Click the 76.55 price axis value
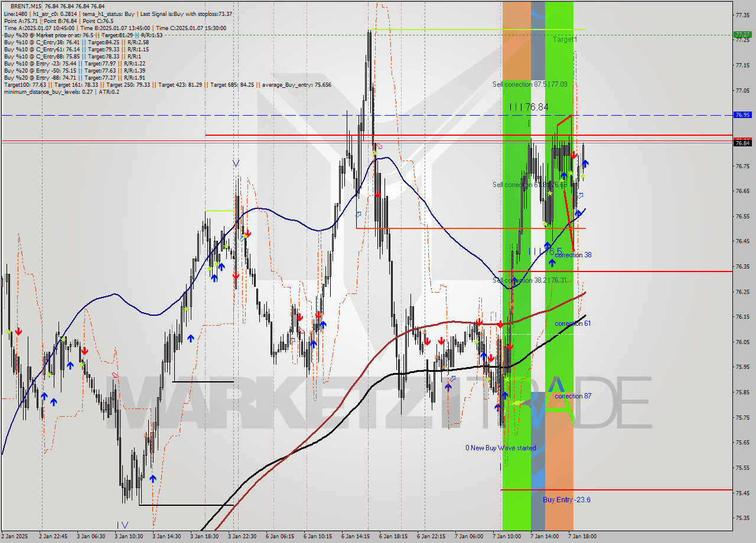The height and width of the screenshot is (543, 756). coord(742,216)
